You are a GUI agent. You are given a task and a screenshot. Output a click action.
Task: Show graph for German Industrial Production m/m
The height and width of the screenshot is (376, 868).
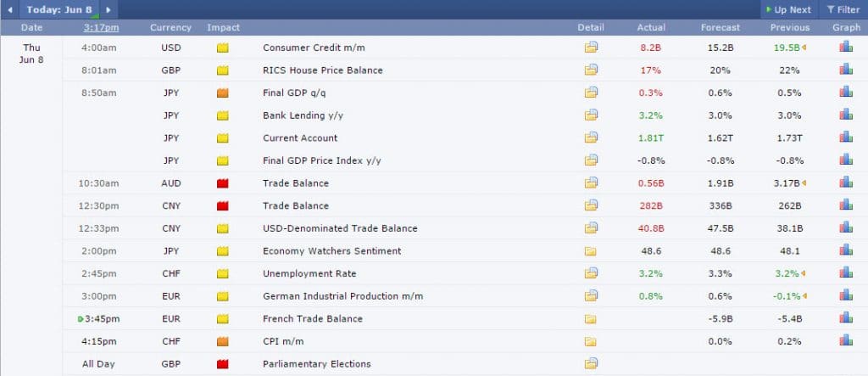846,296
